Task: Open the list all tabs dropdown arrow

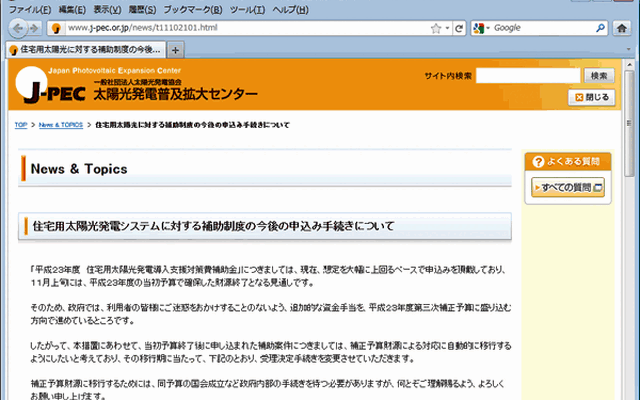Action: coord(629,49)
